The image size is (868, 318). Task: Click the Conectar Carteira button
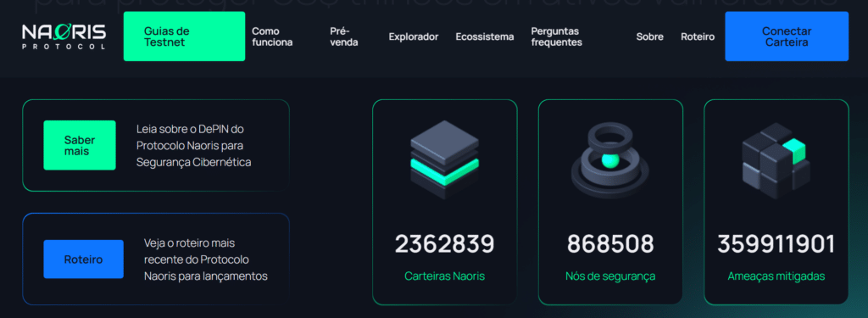tap(787, 36)
